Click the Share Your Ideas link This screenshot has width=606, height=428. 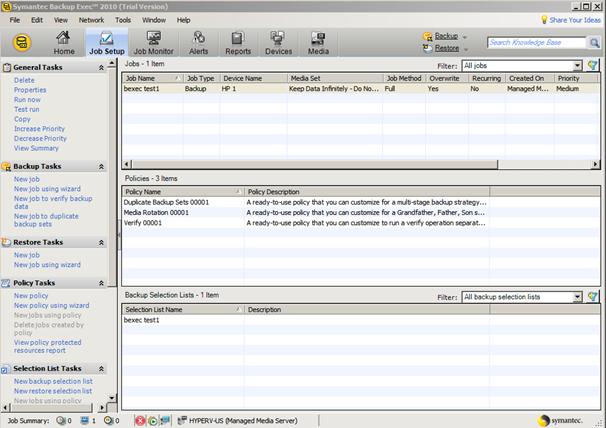[575, 20]
